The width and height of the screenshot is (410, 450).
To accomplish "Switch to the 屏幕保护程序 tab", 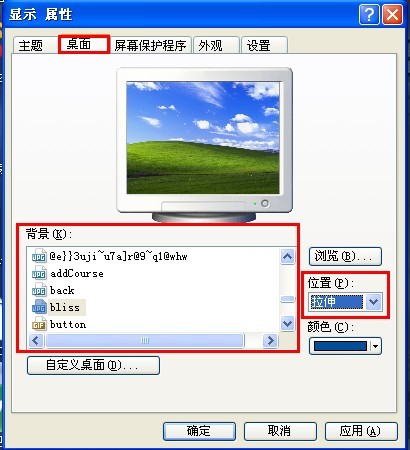I will coord(150,45).
